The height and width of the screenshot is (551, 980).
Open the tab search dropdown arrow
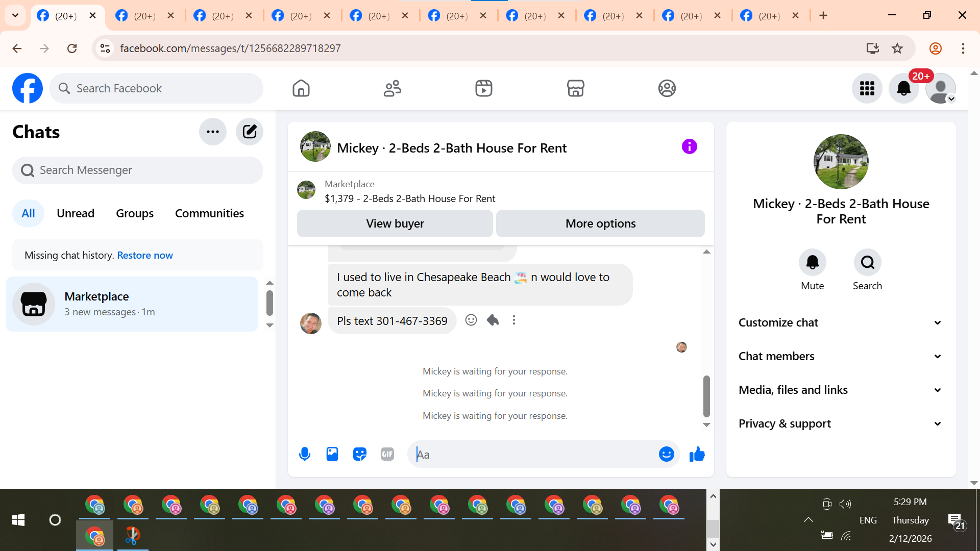coord(15,15)
